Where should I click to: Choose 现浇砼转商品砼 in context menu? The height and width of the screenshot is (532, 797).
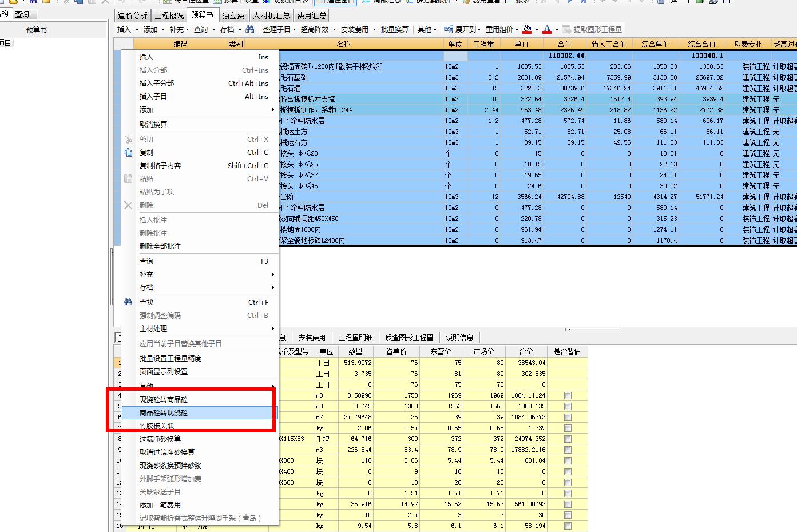pyautogui.click(x=199, y=399)
